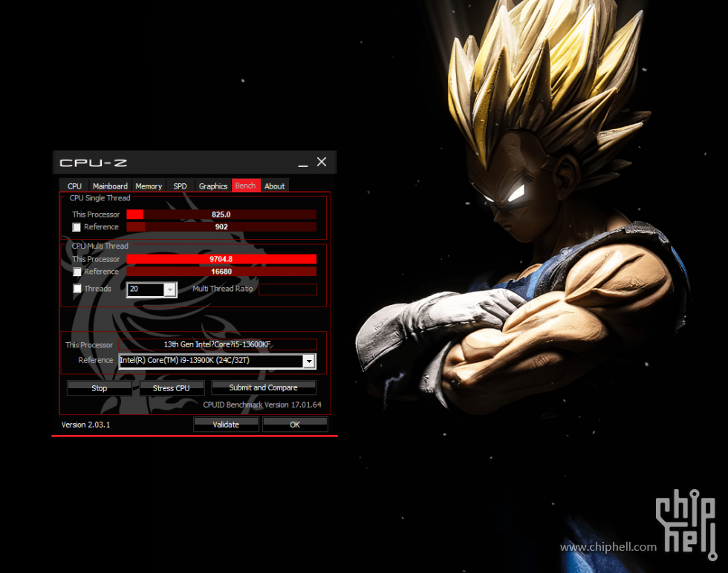Switch to the CPU tab
728x573 pixels.
[x=74, y=186]
